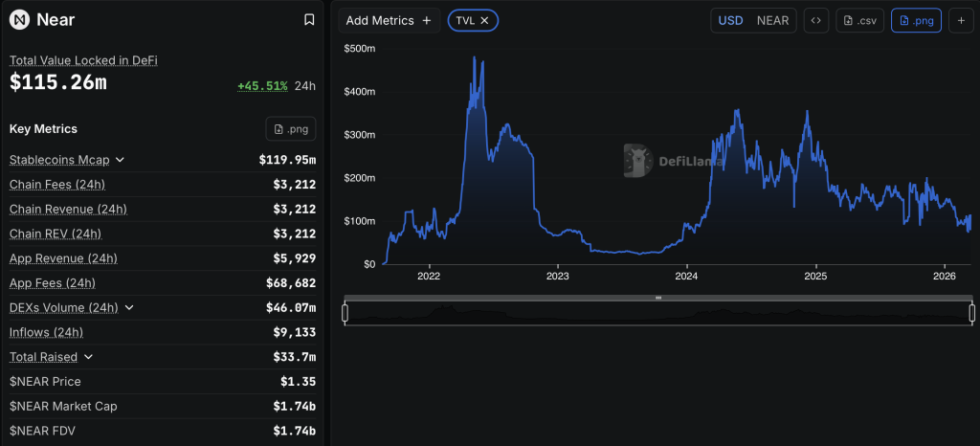Expand the Stablecoins Mcap row
The image size is (980, 446).
(x=120, y=160)
